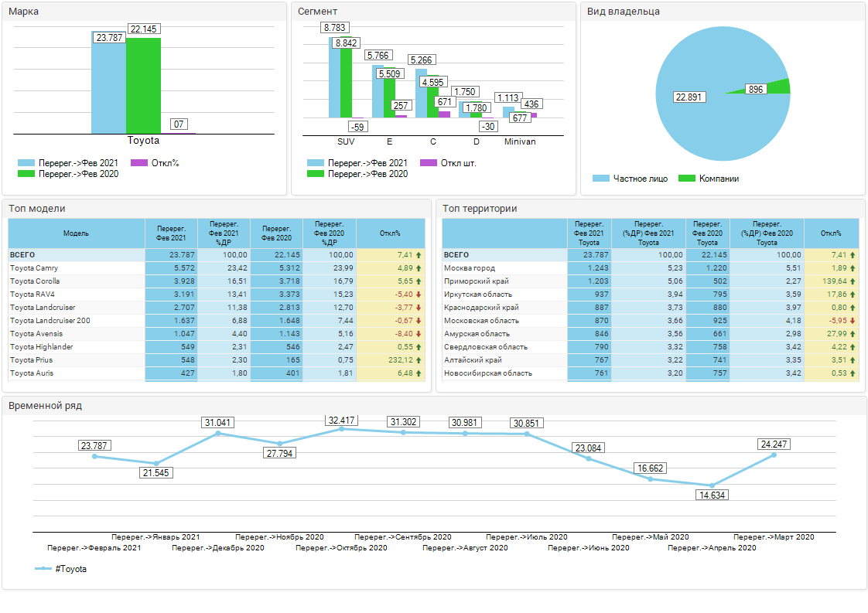868x613 pixels.
Task: Click the red down arrow in Toyota RAV4 row
Action: click(x=419, y=295)
